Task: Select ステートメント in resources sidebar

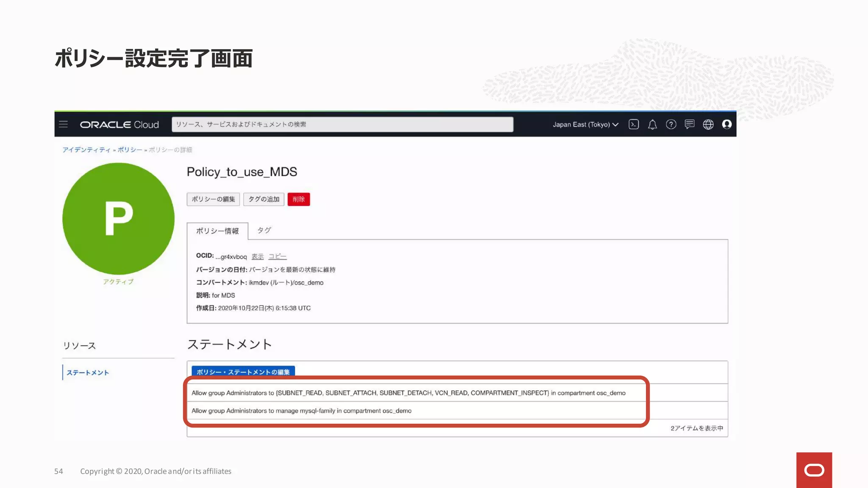Action: (x=88, y=373)
